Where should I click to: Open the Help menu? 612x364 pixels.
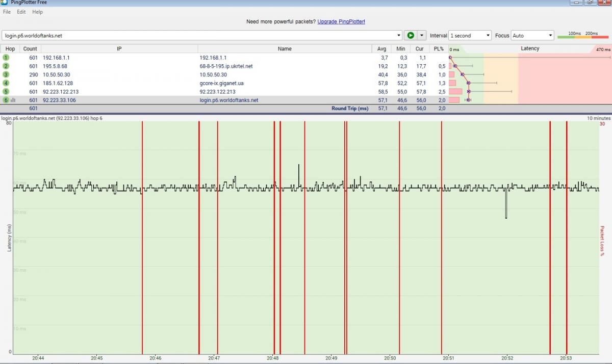[37, 12]
